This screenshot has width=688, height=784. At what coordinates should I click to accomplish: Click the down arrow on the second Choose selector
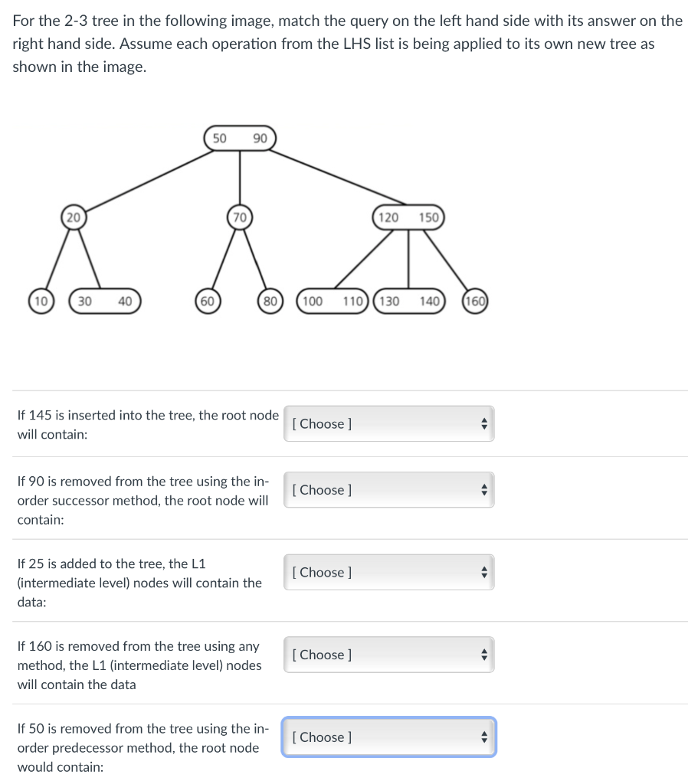pyautogui.click(x=483, y=493)
